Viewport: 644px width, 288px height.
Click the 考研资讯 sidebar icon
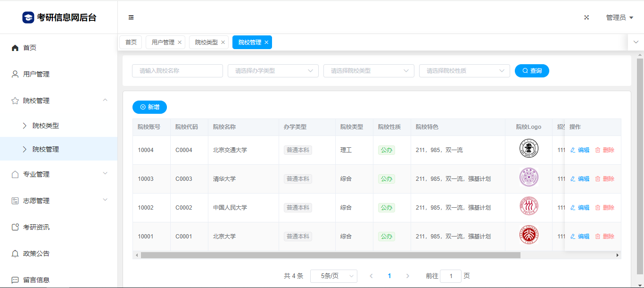click(x=15, y=227)
